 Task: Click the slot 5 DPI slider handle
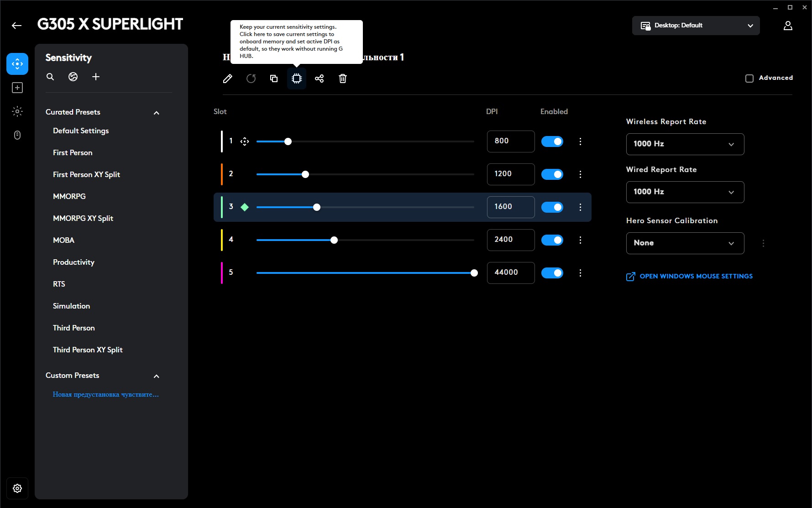tap(474, 273)
